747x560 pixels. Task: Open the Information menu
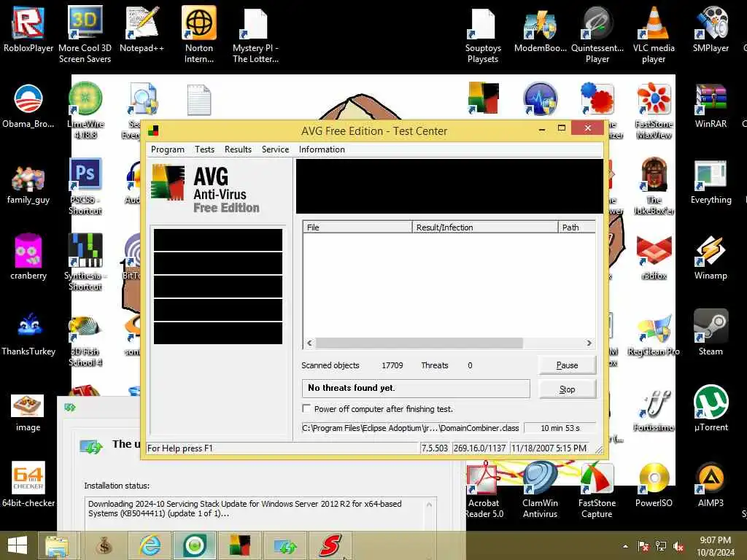coord(322,149)
